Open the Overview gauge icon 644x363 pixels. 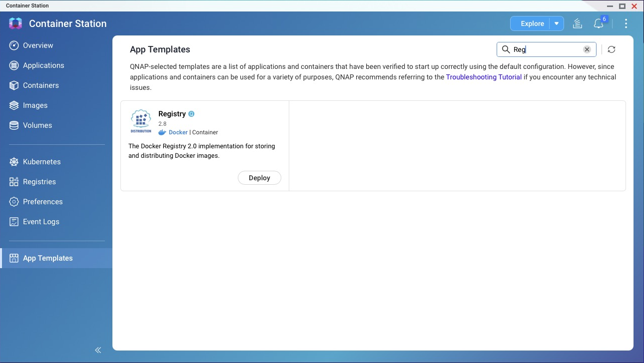click(14, 45)
